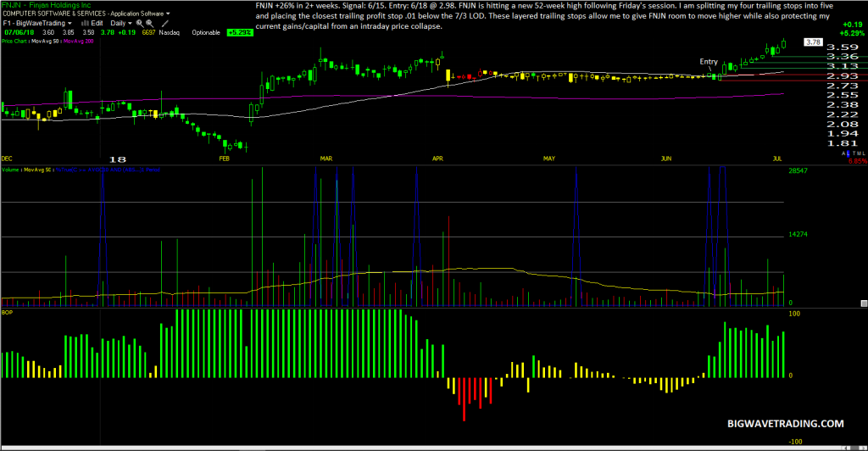
Task: Click the Nasdaq exchange label
Action: pyautogui.click(x=170, y=33)
